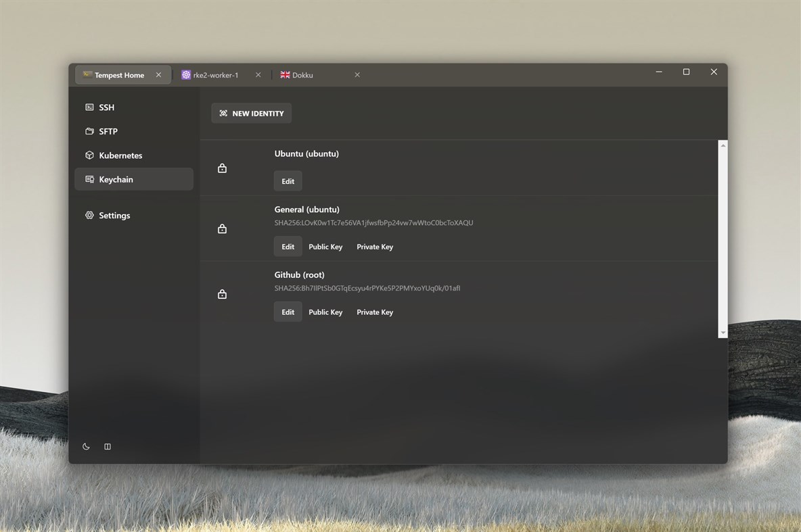
Task: Open the Kubernetes section via its sidebar icon
Action: (x=89, y=155)
